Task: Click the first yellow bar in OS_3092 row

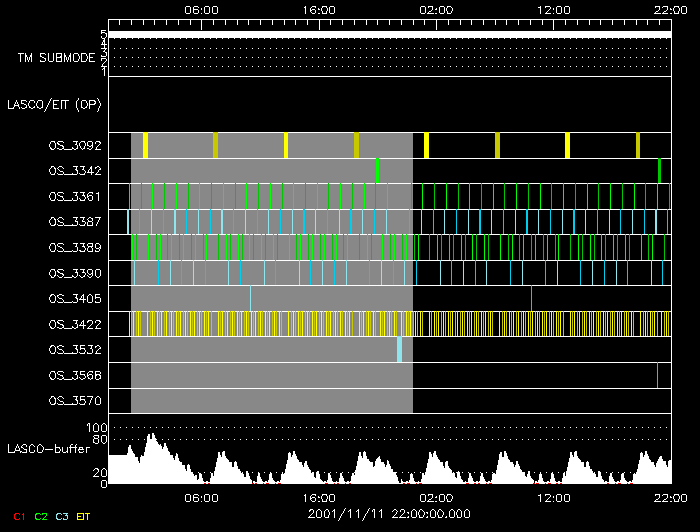Action: point(145,145)
